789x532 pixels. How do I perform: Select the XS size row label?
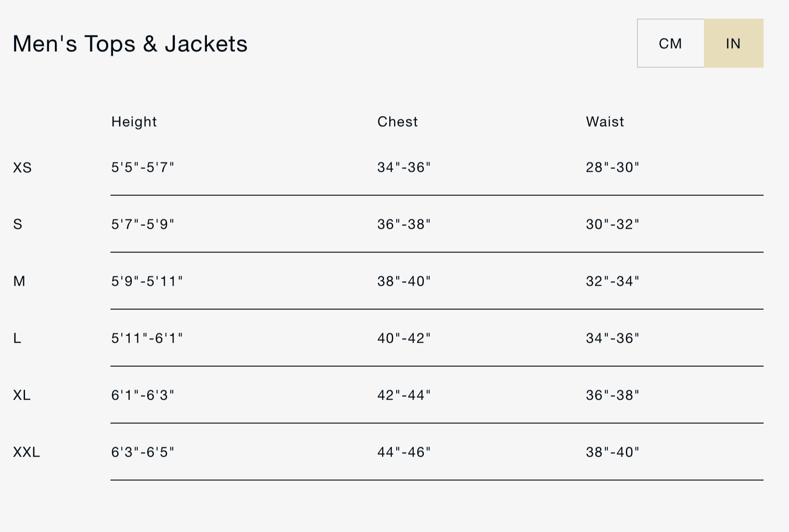point(22,167)
